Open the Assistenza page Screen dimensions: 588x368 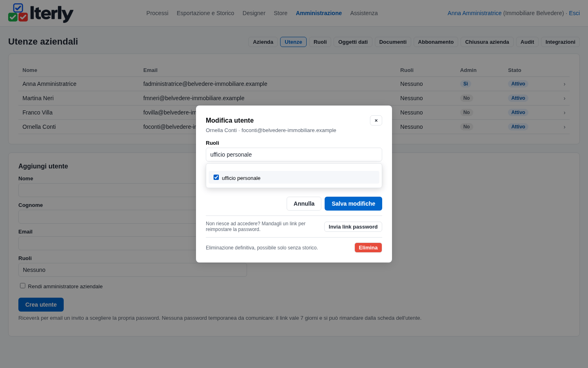pyautogui.click(x=364, y=13)
